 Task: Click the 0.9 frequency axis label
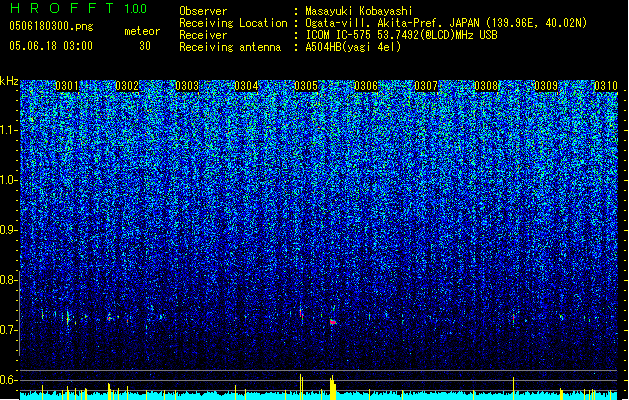click(8, 230)
